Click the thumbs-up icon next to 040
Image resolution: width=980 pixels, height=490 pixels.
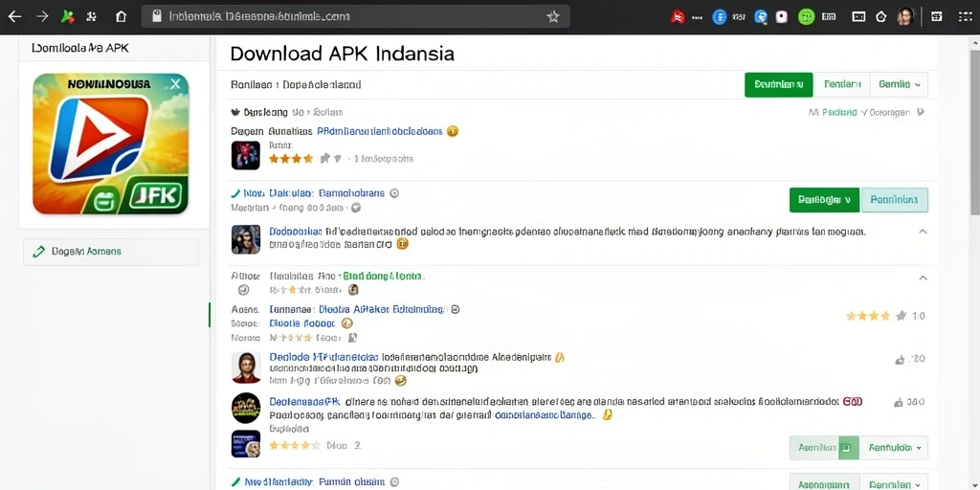pyautogui.click(x=900, y=402)
